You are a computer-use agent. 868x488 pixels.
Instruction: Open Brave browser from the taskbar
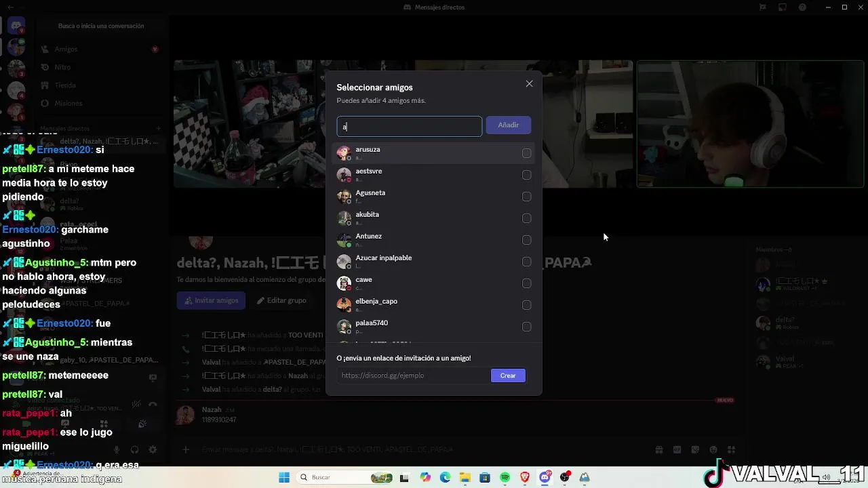point(525,477)
